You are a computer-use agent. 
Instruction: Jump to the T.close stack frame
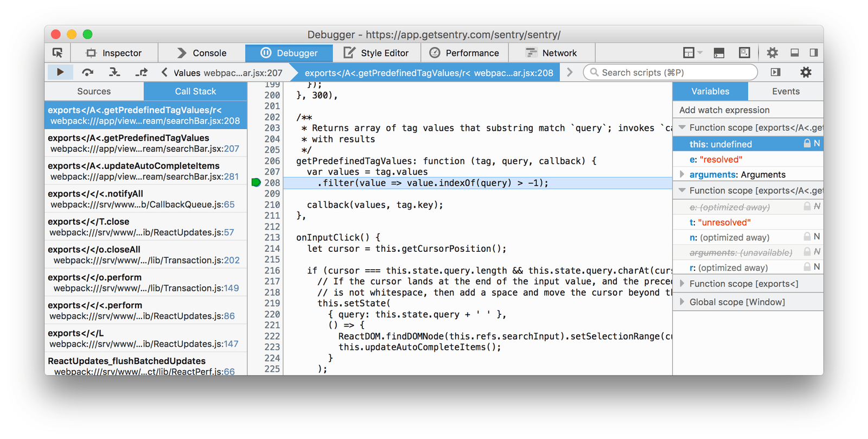click(x=146, y=227)
